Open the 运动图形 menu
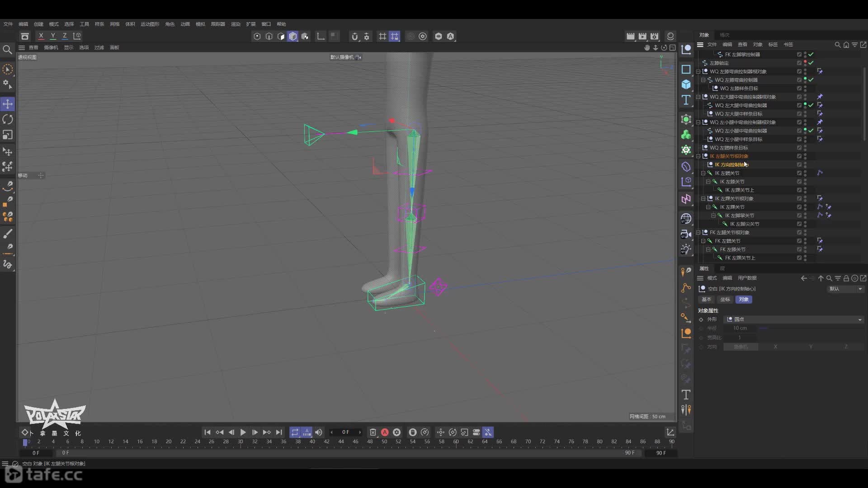The width and height of the screenshot is (868, 488). [150, 24]
